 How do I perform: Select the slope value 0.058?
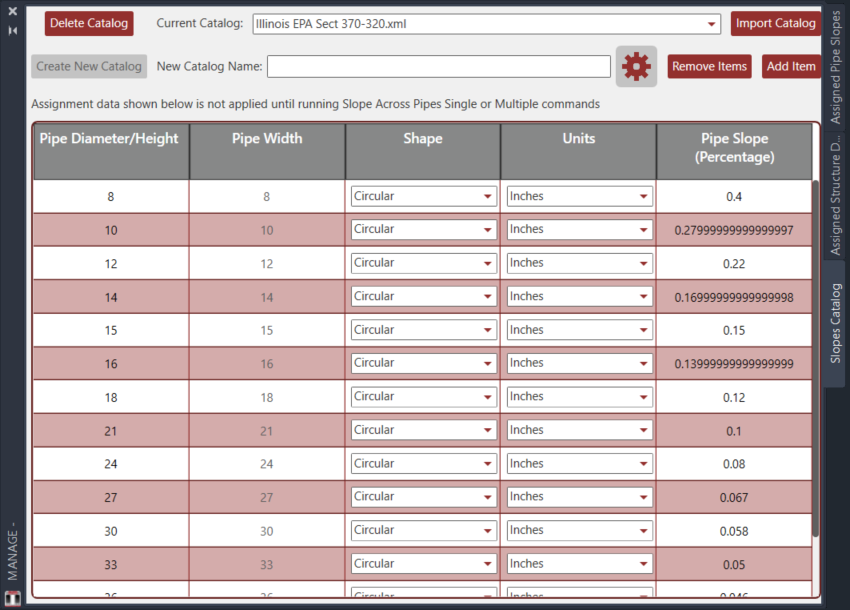click(x=734, y=531)
